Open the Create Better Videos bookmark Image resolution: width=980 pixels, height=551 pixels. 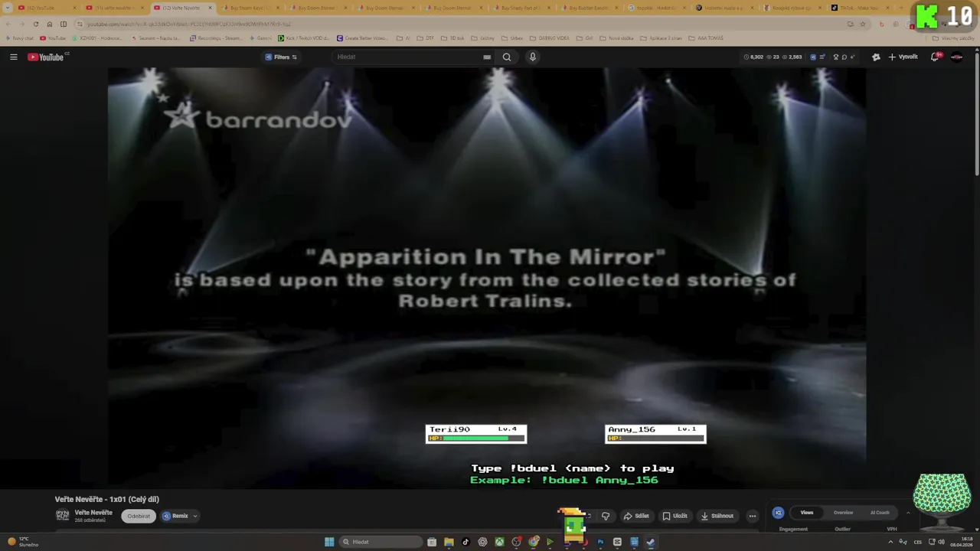point(362,38)
